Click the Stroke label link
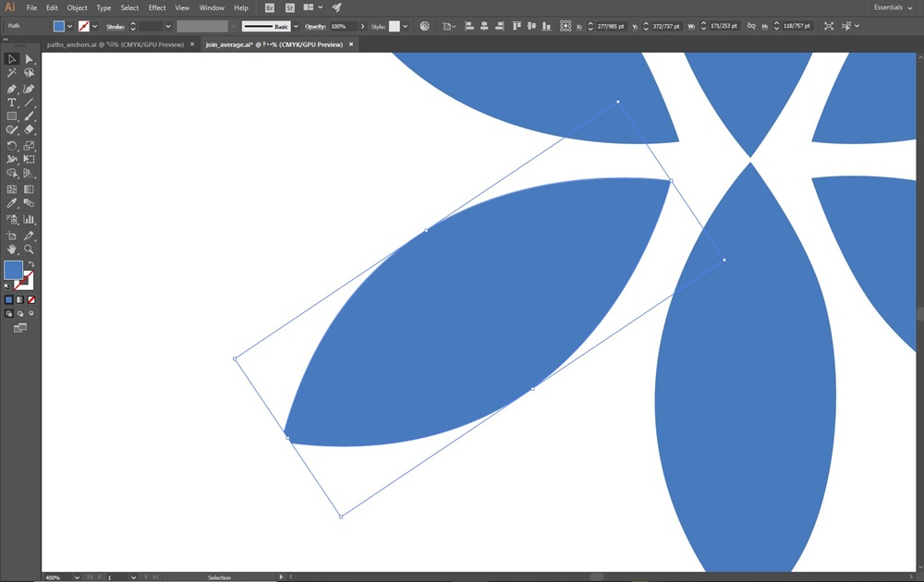 point(115,27)
